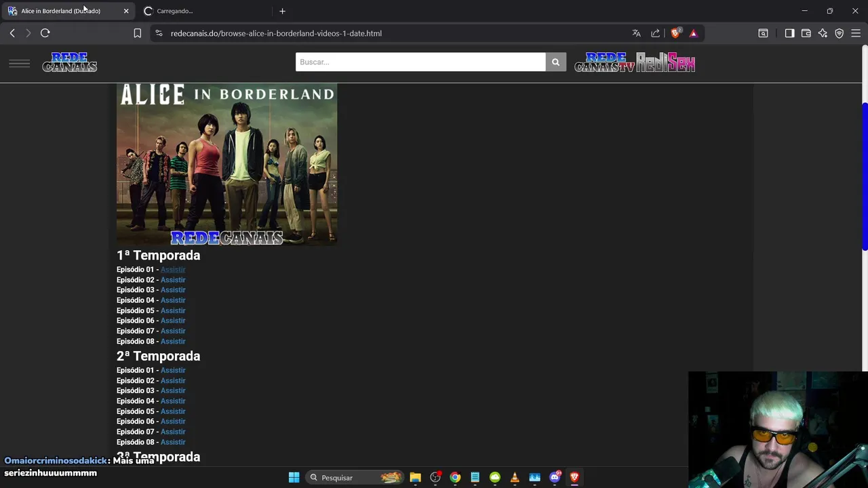Open the site hamburger menu beside logo
The height and width of the screenshot is (488, 868).
[20, 64]
